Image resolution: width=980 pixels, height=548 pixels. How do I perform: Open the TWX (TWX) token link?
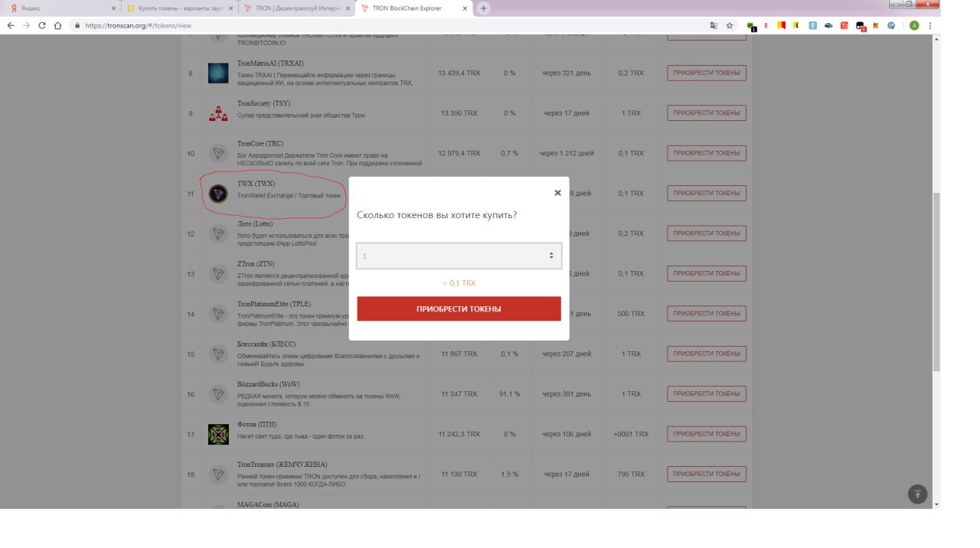[x=256, y=184]
